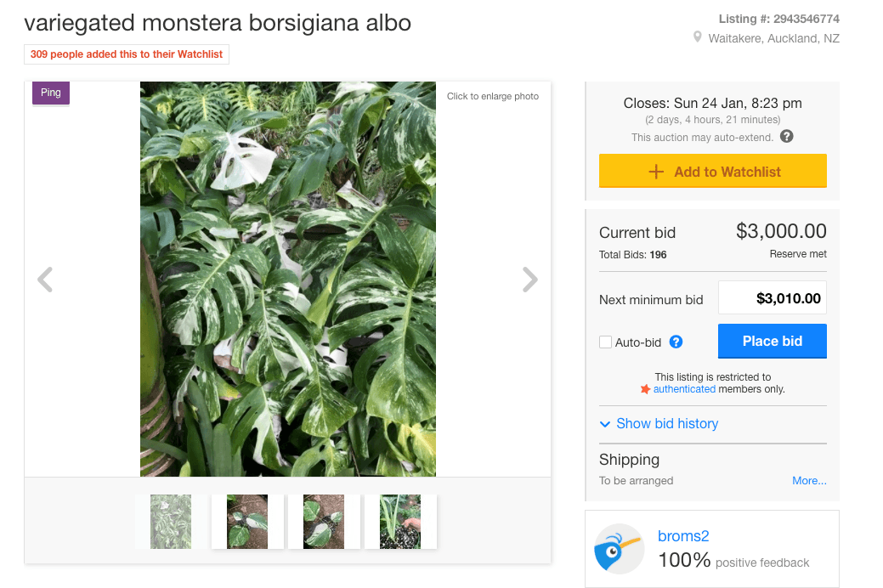Screen dimensions: 883x588
Task: Click the orange authenticated star icon
Action: (x=645, y=389)
